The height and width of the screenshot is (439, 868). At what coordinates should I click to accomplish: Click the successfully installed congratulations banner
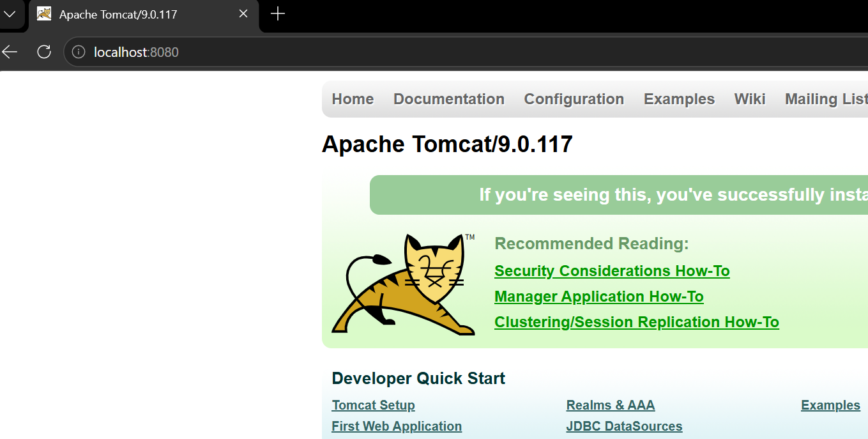(619, 195)
